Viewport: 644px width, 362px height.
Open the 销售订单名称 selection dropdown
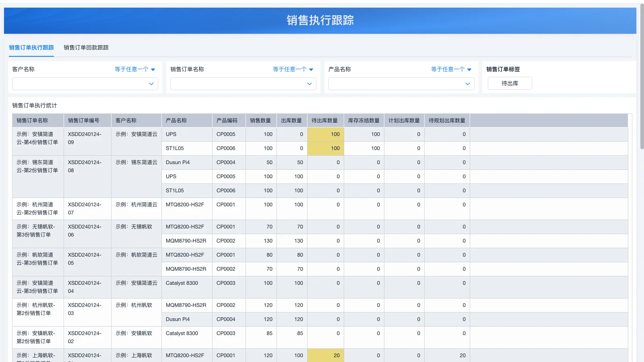click(243, 84)
